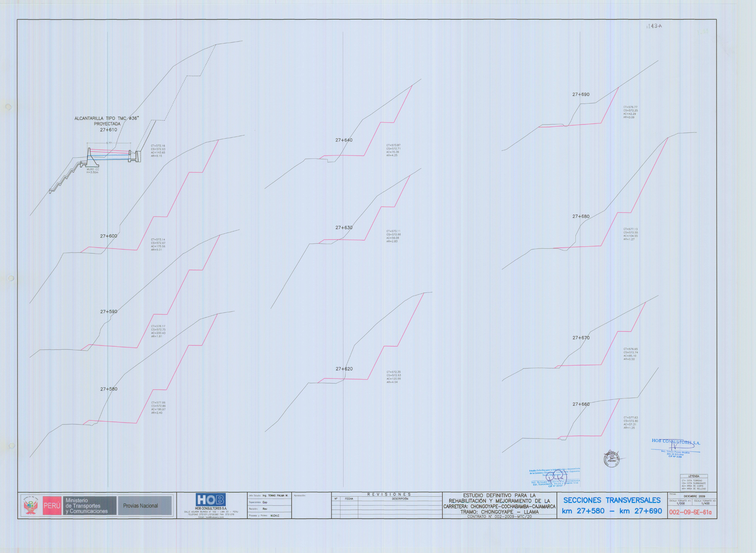The width and height of the screenshot is (756, 553).
Task: Click the 'PROYECTADA' annotation
Action: 107,124
